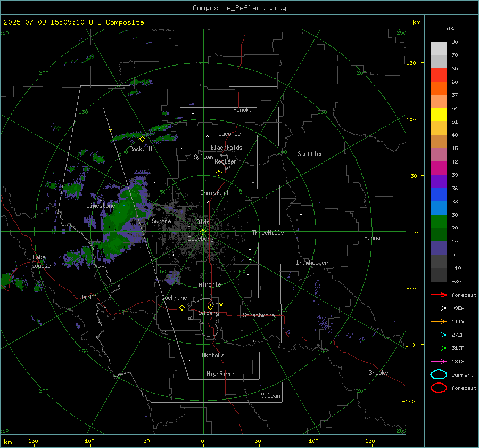
Task: Click the Ponoka city label
Action: click(x=243, y=110)
